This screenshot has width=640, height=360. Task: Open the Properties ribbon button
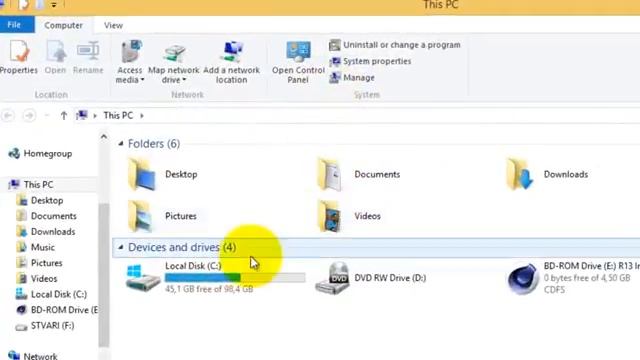[18, 57]
